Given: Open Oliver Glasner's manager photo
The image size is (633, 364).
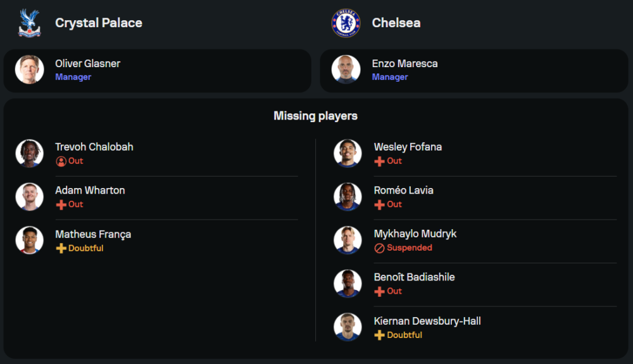Looking at the screenshot, I should point(29,70).
